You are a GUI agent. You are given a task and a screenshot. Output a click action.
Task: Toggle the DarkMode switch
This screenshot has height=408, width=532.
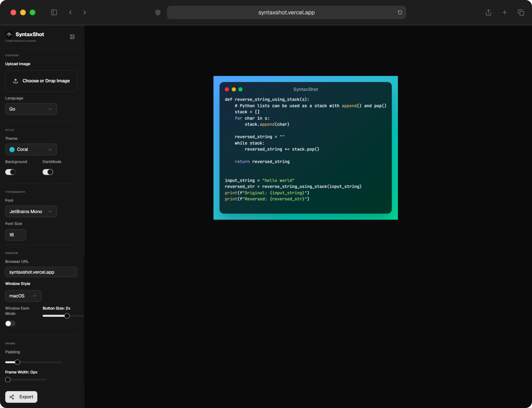pyautogui.click(x=48, y=172)
